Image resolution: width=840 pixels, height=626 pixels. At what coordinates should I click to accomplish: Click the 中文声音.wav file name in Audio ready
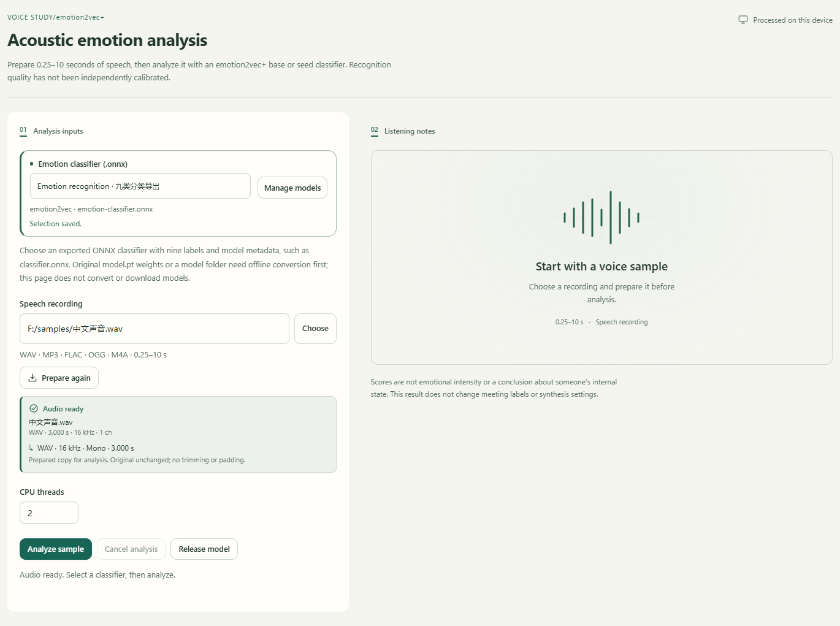(51, 422)
